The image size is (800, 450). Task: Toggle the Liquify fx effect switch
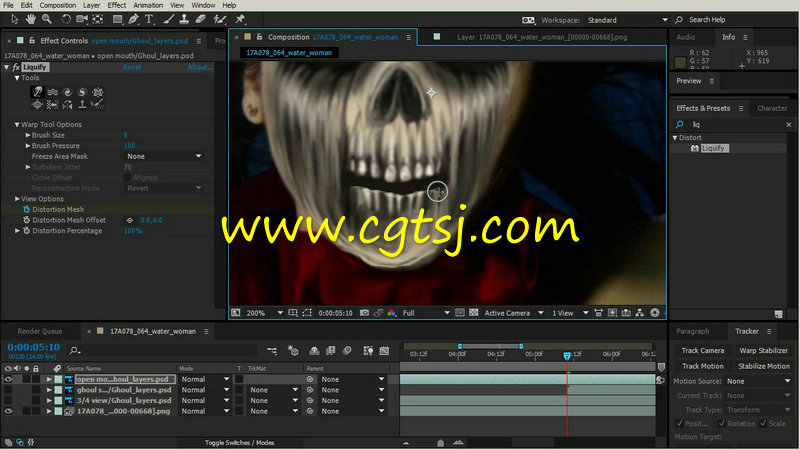pos(16,67)
